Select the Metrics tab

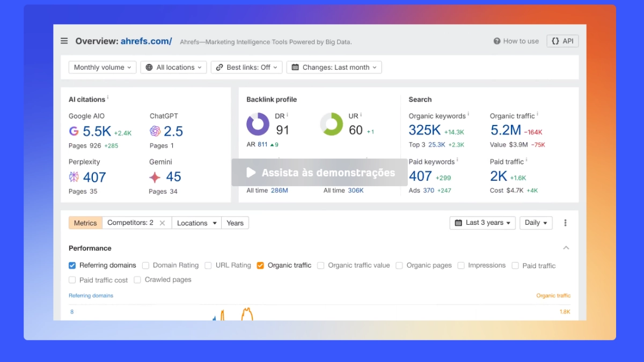(85, 223)
